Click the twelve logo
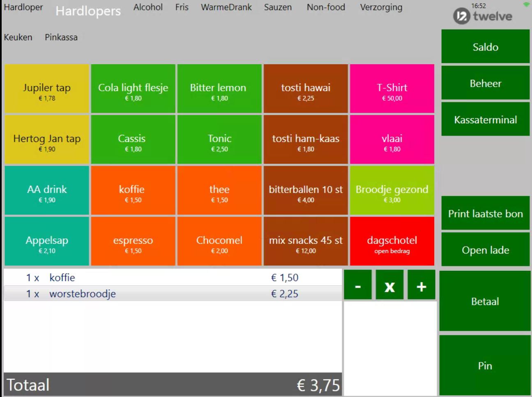The height and width of the screenshot is (397, 532). pyautogui.click(x=483, y=16)
